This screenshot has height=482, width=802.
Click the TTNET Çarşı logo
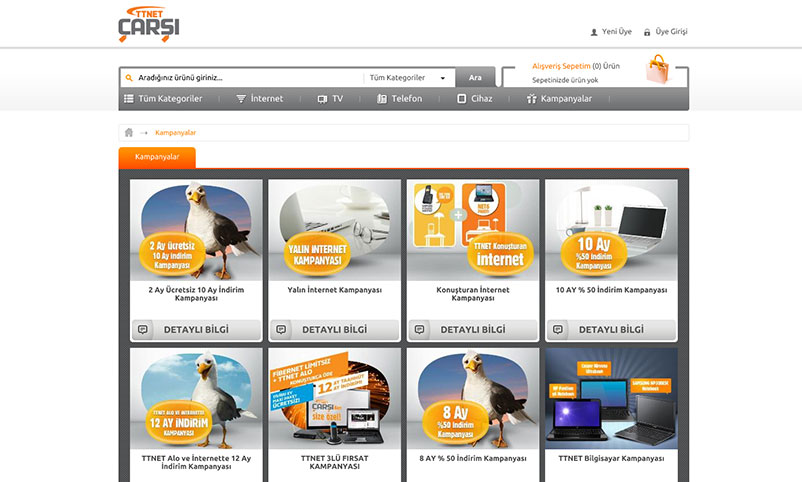point(149,24)
